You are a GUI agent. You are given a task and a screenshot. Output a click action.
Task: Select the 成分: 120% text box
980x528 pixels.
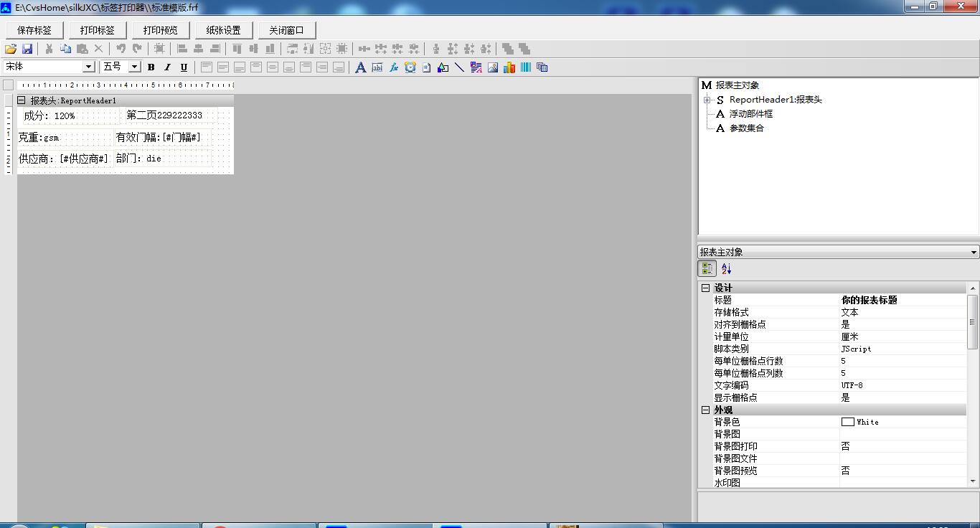tap(70, 115)
